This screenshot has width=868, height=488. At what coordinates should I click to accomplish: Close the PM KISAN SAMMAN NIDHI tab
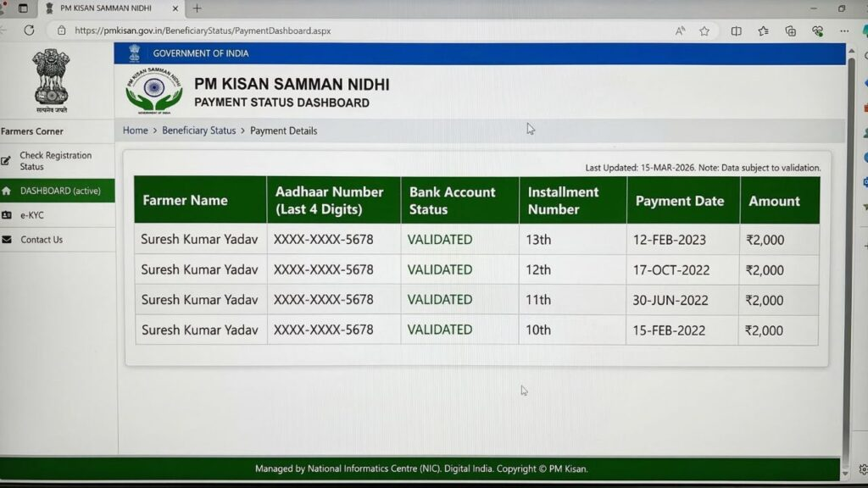tap(177, 8)
